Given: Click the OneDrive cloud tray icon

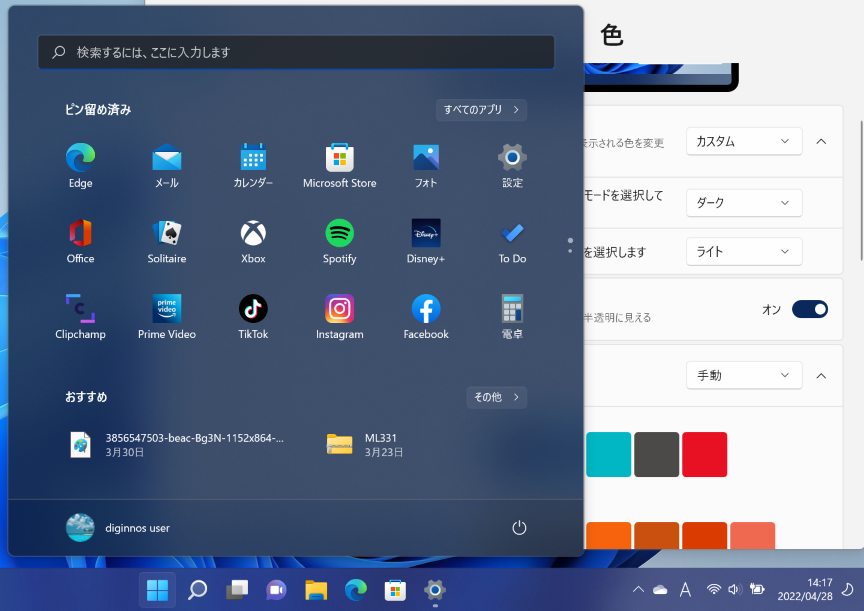Looking at the screenshot, I should click(x=660, y=590).
